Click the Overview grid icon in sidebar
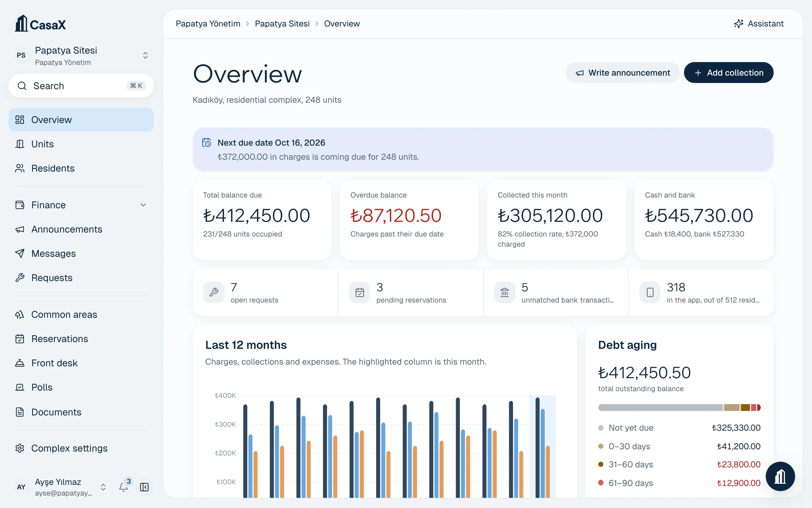 point(20,120)
